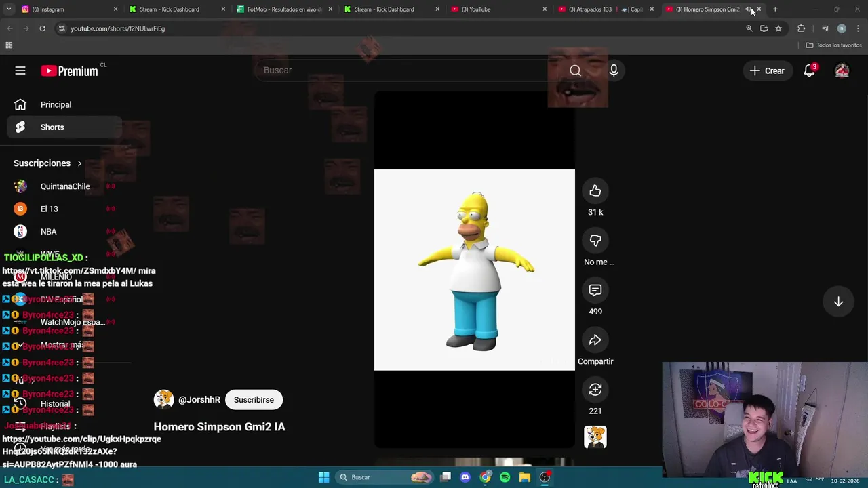The image size is (868, 488).
Task: Open OBS Studio from the taskbar
Action: click(x=545, y=477)
